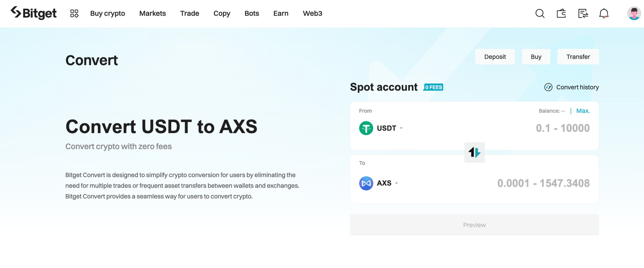The height and width of the screenshot is (268, 644).
Task: Click the Transfer button
Action: tap(578, 57)
